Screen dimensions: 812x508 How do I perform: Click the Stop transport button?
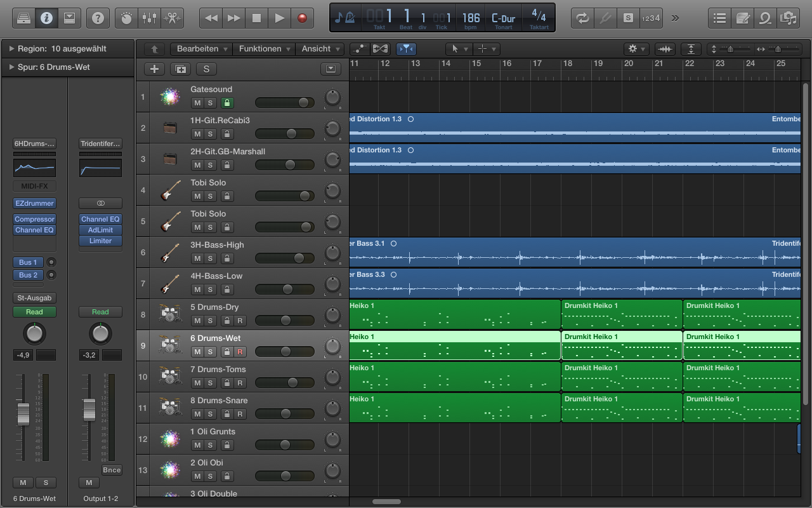click(257, 18)
